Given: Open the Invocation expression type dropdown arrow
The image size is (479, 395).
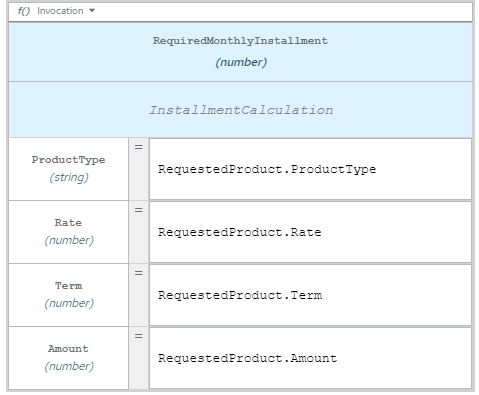Looking at the screenshot, I should tap(92, 11).
